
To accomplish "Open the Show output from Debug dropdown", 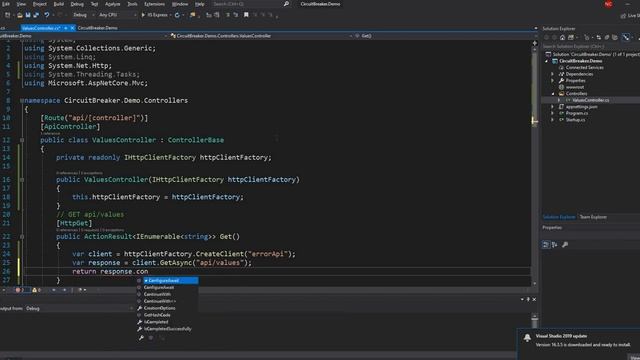I will click(80, 309).
